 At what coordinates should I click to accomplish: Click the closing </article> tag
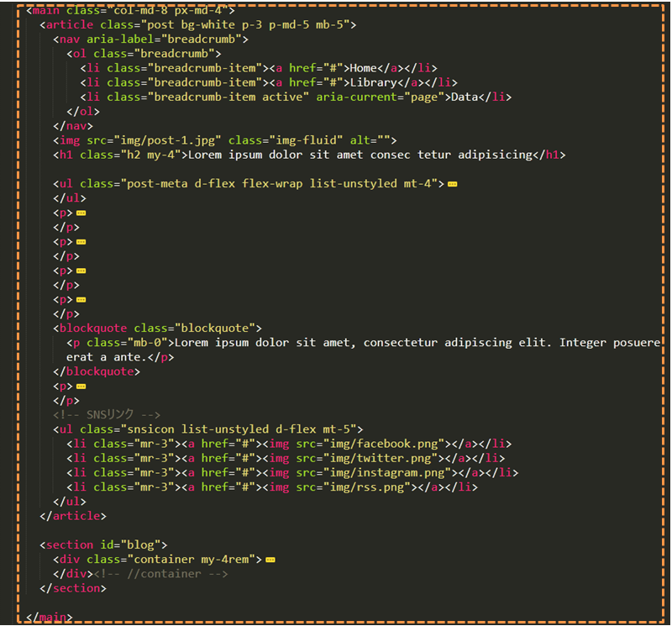point(73,516)
